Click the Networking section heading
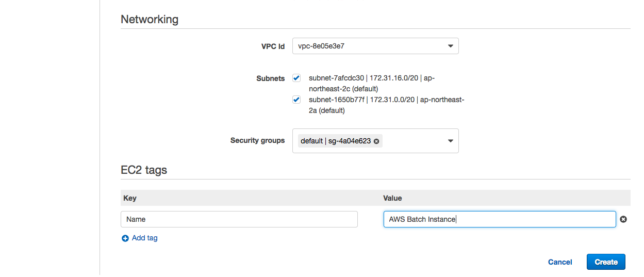This screenshot has height=277, width=644. (150, 20)
